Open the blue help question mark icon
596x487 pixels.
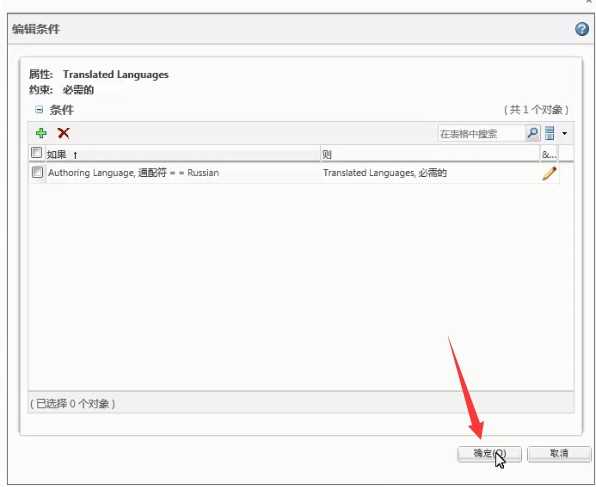[582, 29]
